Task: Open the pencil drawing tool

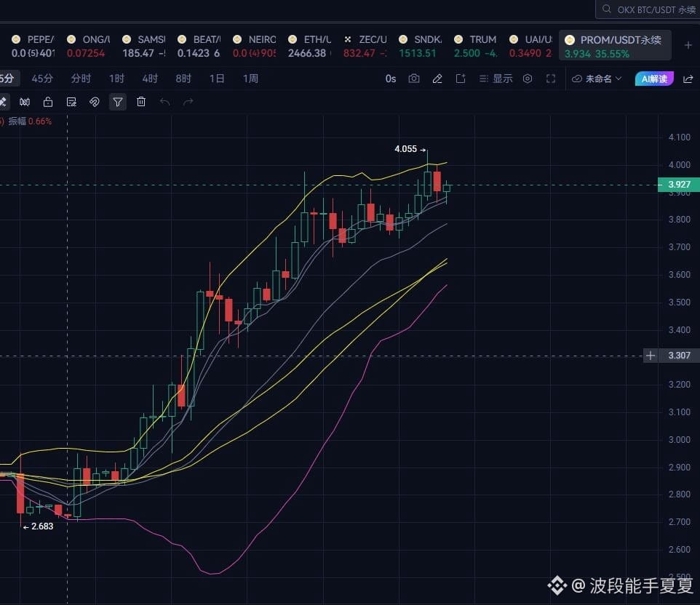Action: pyautogui.click(x=437, y=79)
